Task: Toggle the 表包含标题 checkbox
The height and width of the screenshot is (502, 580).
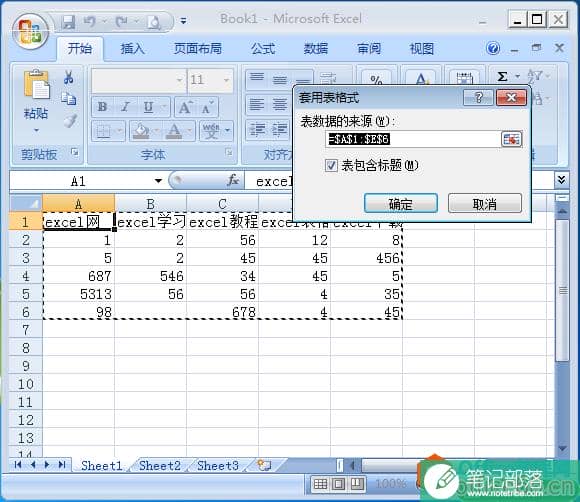Action: tap(331, 165)
